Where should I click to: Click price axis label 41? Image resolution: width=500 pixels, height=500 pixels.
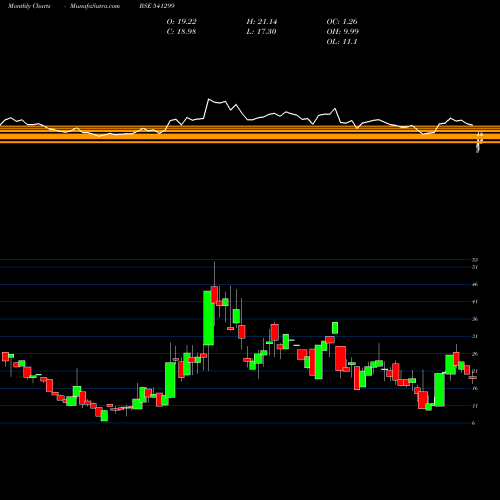tap(475, 302)
